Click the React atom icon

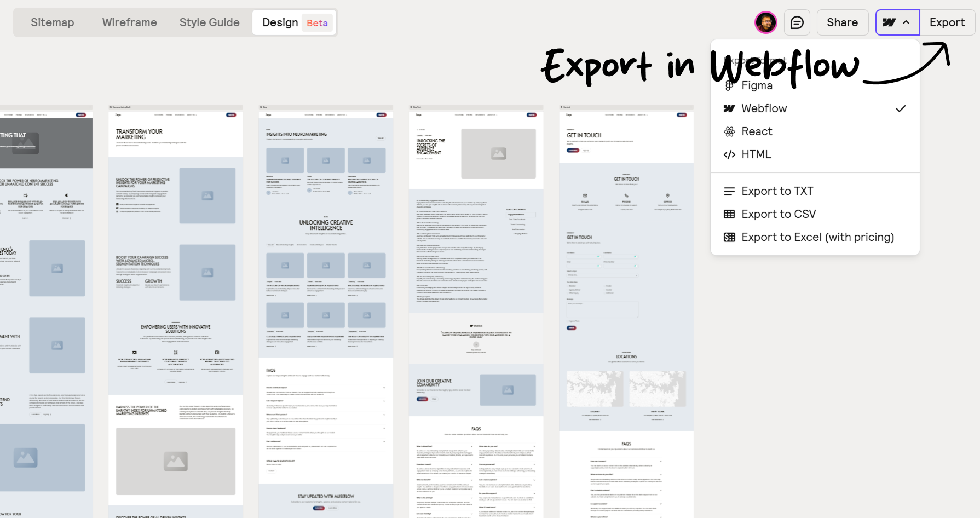tap(729, 131)
